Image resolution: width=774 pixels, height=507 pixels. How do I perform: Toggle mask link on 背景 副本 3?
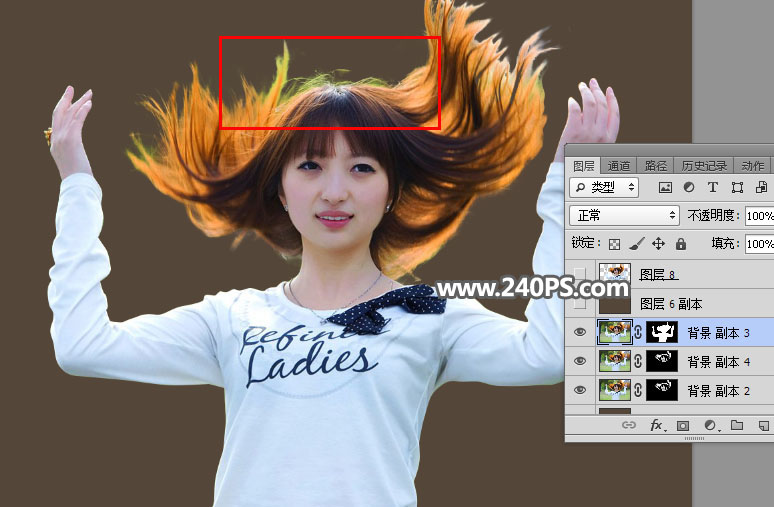coord(638,332)
